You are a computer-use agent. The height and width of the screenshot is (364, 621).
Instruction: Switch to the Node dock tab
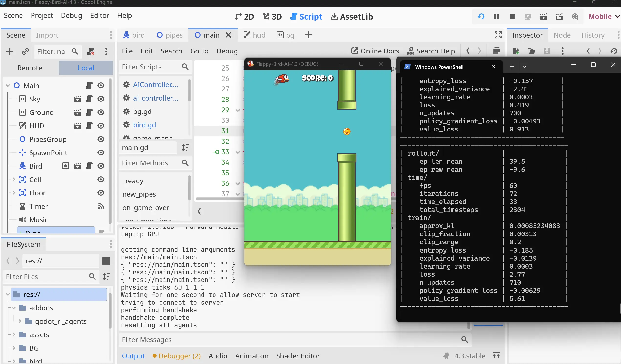click(562, 35)
